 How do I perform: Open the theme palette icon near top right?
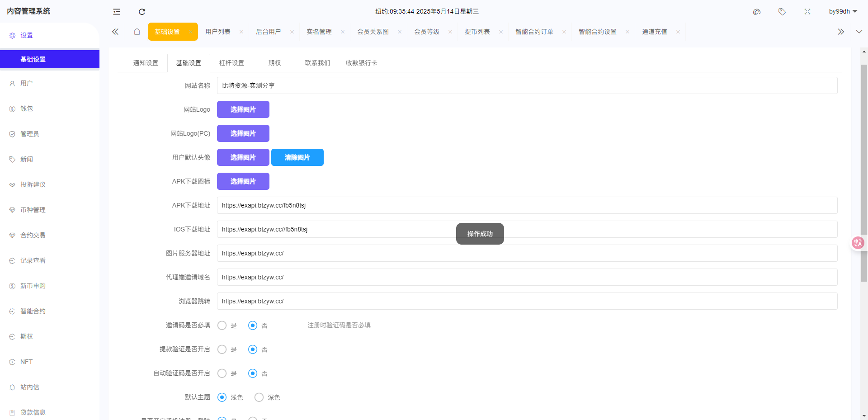coord(757,12)
